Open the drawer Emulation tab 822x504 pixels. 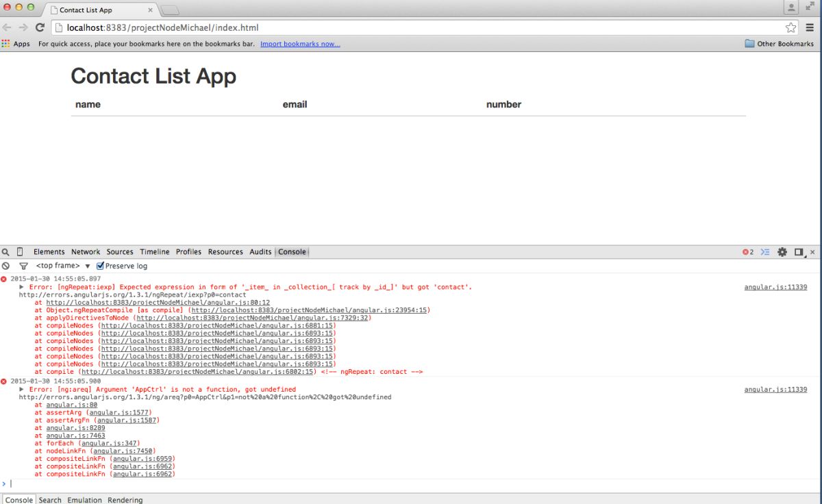(x=84, y=500)
